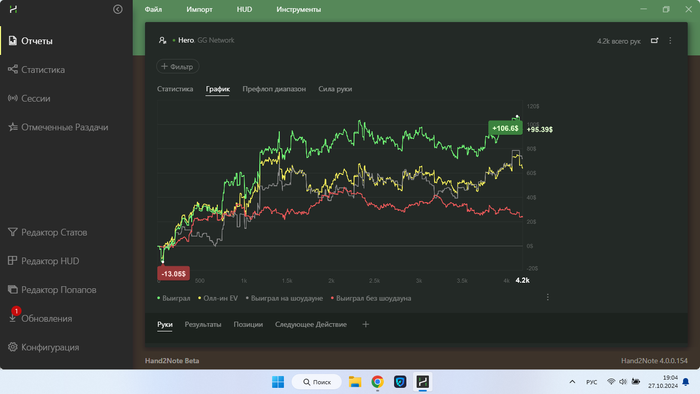700x394 pixels.
Task: Open Редактор Попапов
Action: tap(58, 290)
